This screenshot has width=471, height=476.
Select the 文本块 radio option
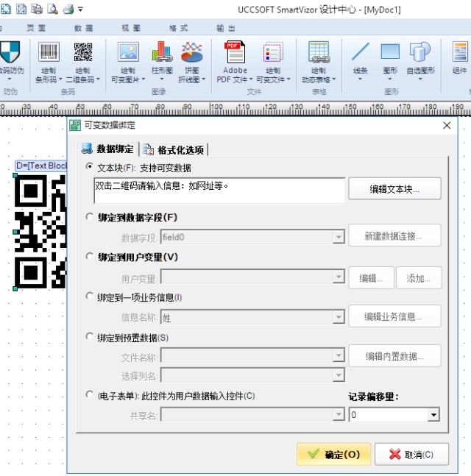coord(89,166)
